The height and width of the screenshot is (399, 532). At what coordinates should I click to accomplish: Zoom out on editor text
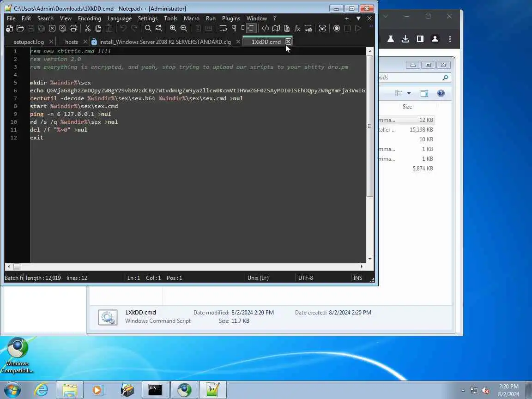pyautogui.click(x=183, y=29)
